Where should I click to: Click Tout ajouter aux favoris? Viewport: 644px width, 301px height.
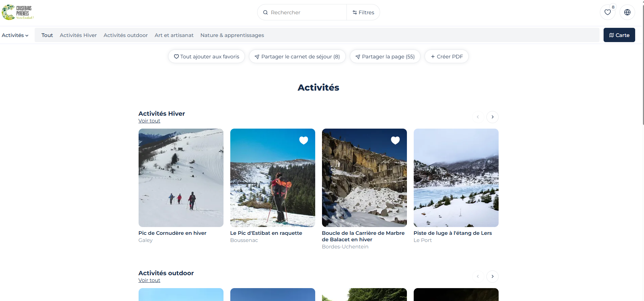click(207, 57)
